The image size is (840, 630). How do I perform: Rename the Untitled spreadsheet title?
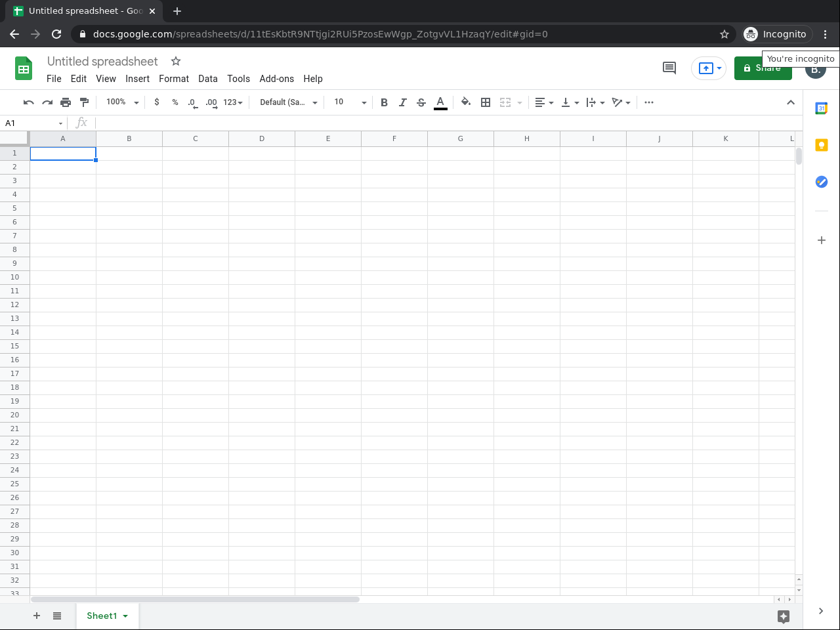[x=102, y=61]
